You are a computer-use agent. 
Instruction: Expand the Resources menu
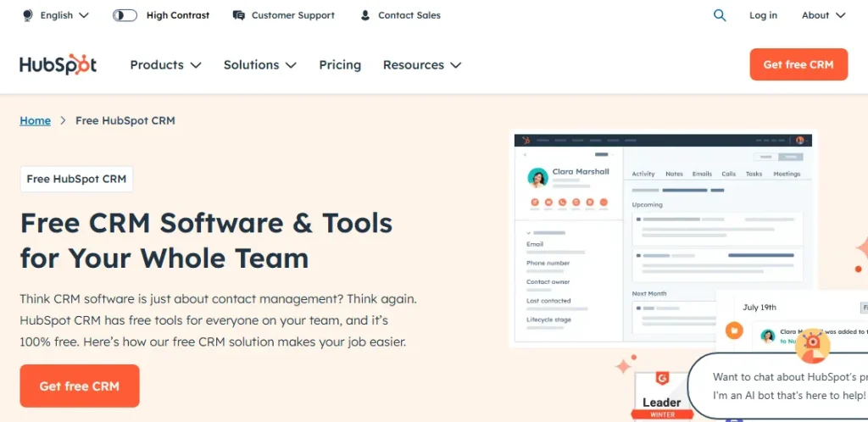tap(422, 64)
